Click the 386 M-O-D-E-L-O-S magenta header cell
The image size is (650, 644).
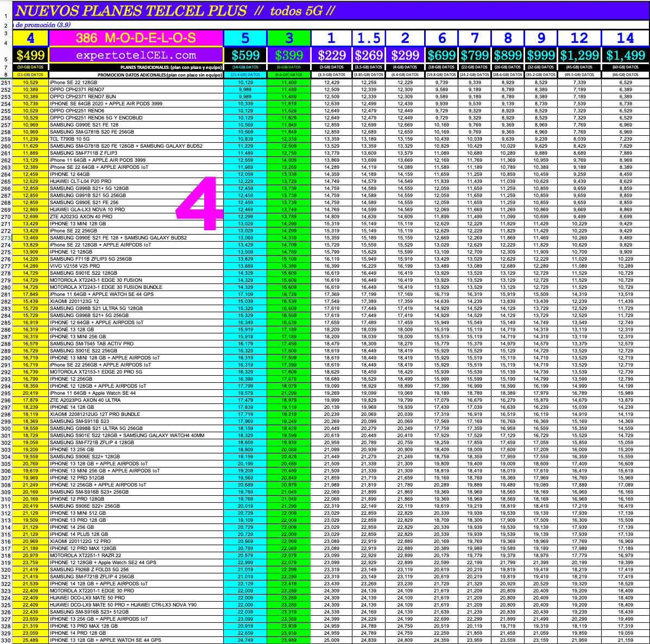point(136,38)
